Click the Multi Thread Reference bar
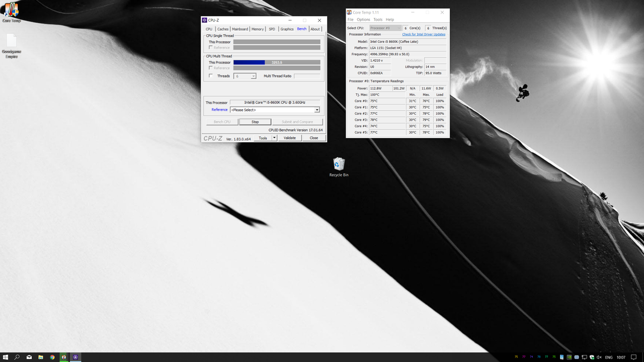 click(x=277, y=68)
